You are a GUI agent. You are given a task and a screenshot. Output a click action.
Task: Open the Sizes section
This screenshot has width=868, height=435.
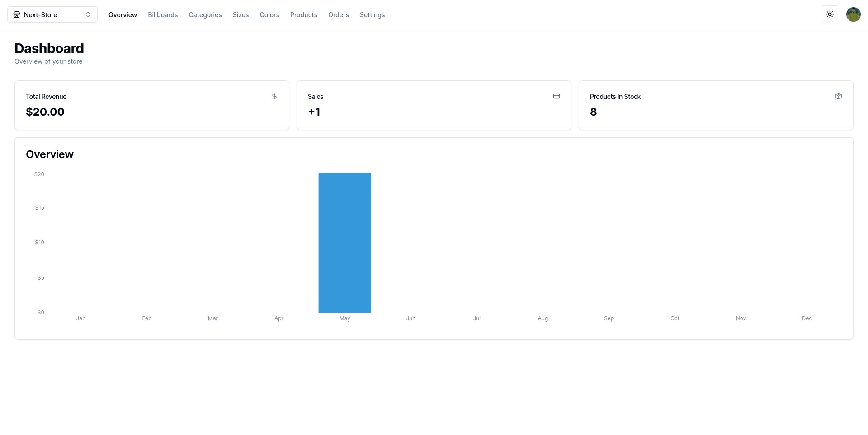(x=241, y=15)
